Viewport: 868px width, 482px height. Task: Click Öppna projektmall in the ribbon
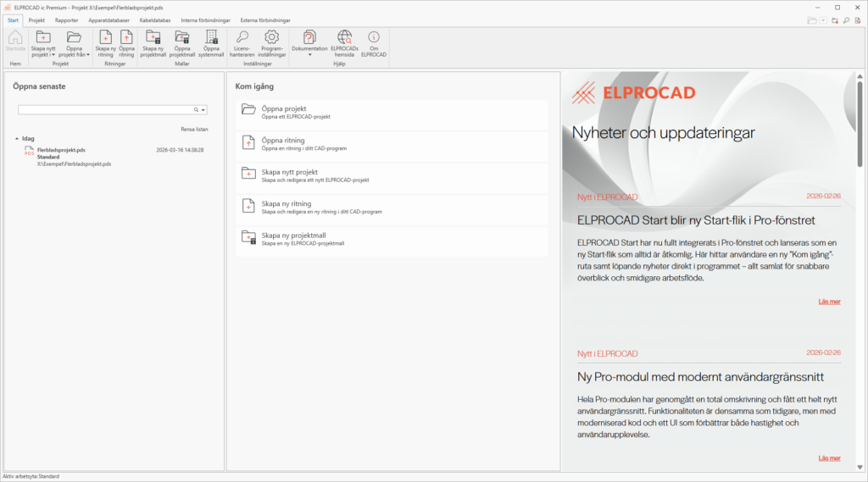[182, 44]
